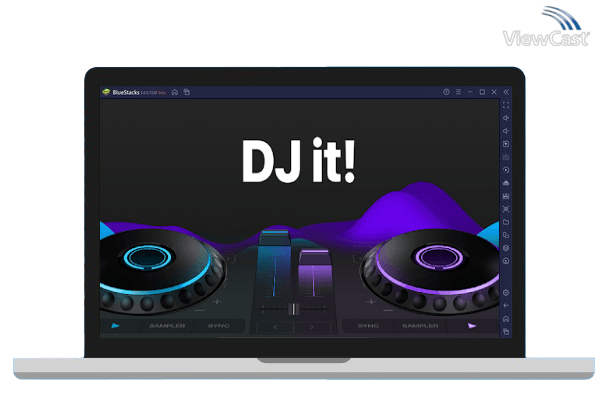Take a screenshot using the sidebar icon
The width and height of the screenshot is (602, 414).
[506, 209]
